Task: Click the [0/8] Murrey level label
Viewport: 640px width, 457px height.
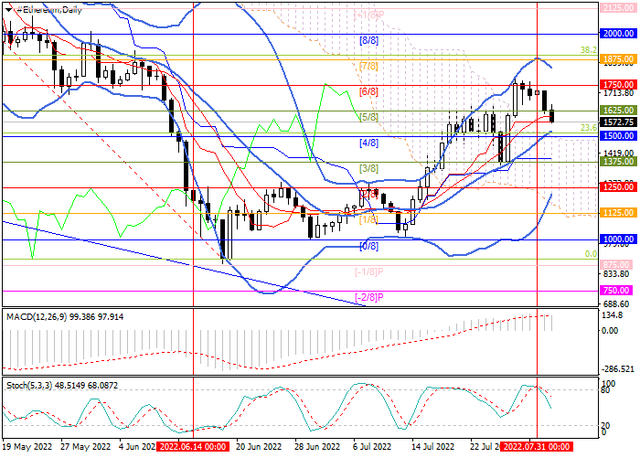Action: point(368,246)
